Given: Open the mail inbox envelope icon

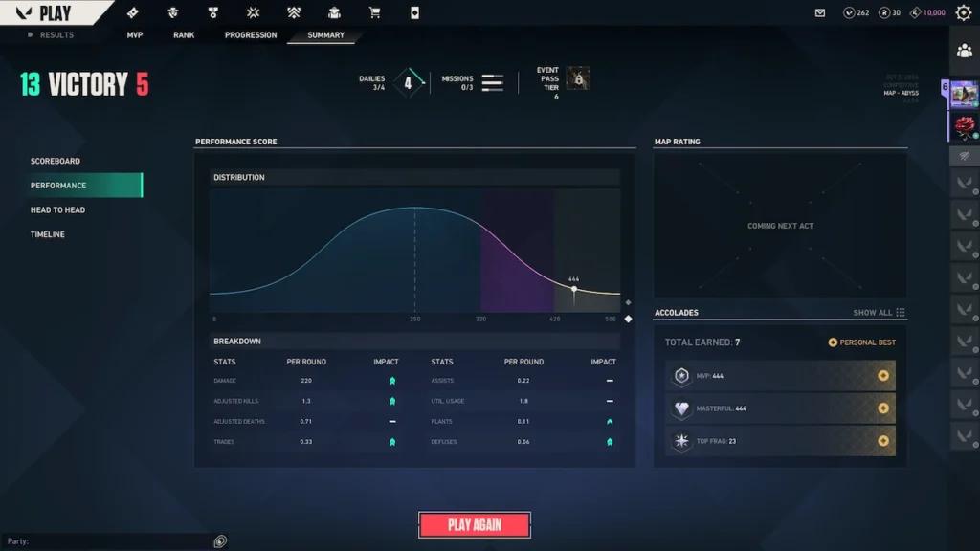Looking at the screenshot, I should (820, 12).
